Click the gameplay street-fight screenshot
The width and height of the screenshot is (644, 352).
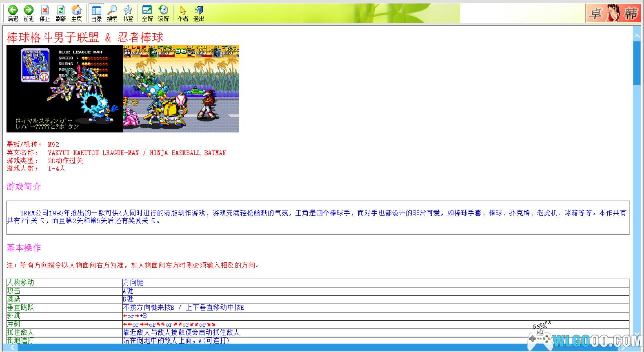(x=181, y=89)
